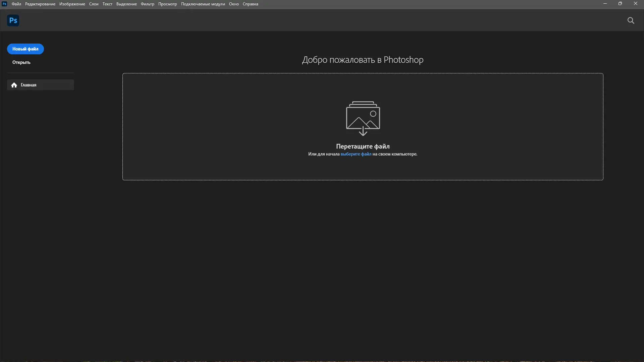Screen dimensions: 644x362
Task: Click the home icon next to Главная
Action: pos(14,85)
